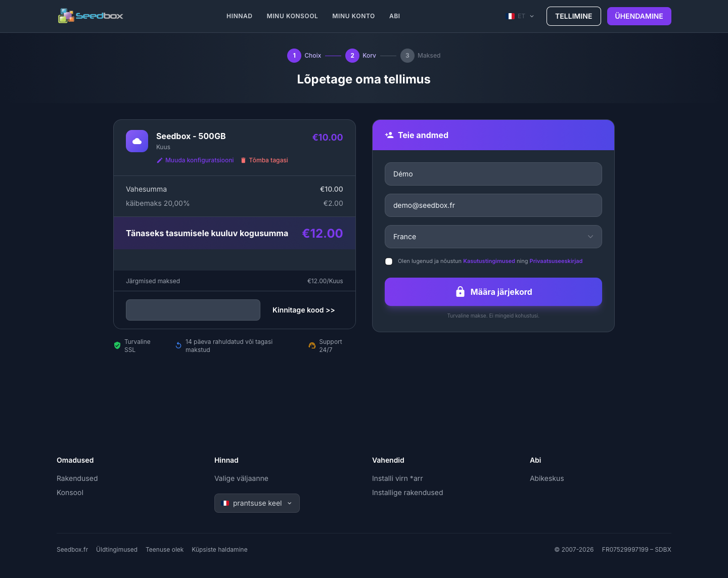
Task: Click the 14 päeva rahuldatud või tagasi makstud text
Action: (229, 346)
